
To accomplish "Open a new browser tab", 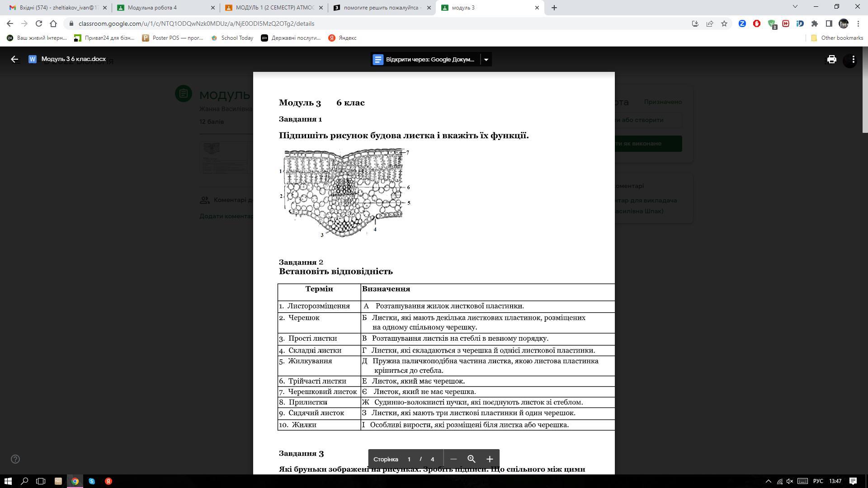I will coord(554,8).
